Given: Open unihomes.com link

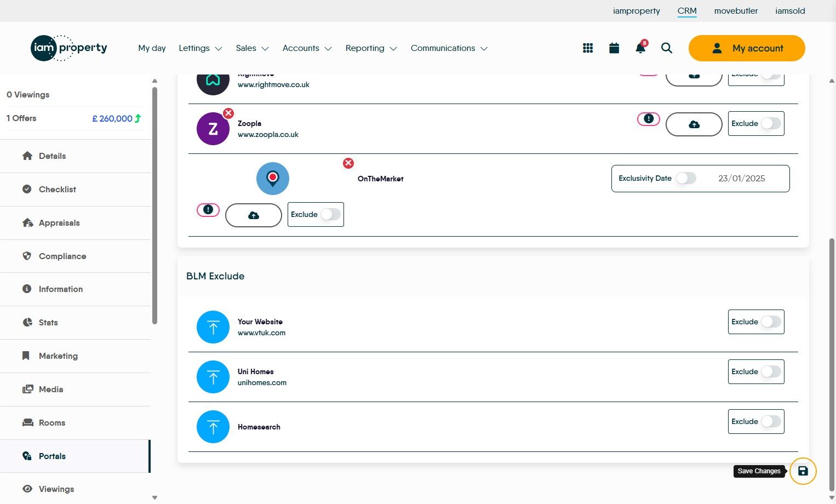Looking at the screenshot, I should [x=262, y=383].
